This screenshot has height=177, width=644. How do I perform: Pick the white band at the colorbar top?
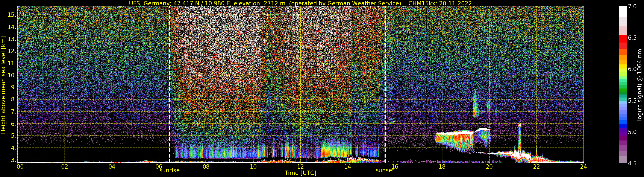point(623,12)
